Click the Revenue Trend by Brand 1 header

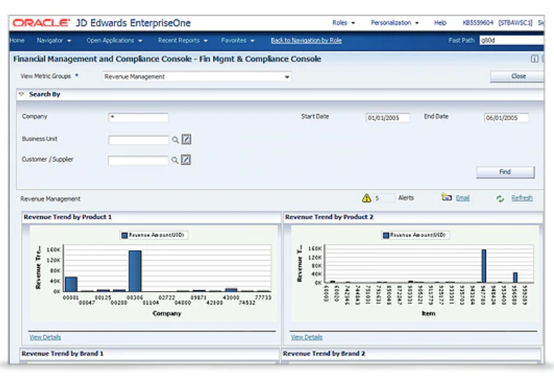pyautogui.click(x=62, y=353)
